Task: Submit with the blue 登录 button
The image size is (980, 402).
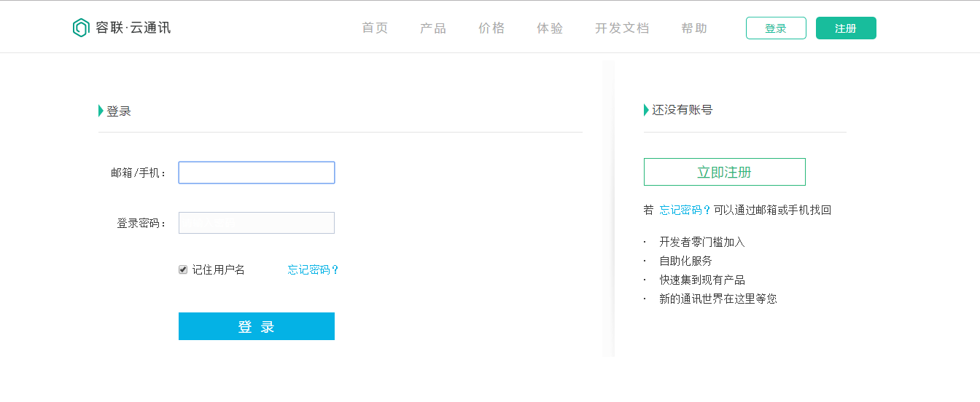Action: 257,326
